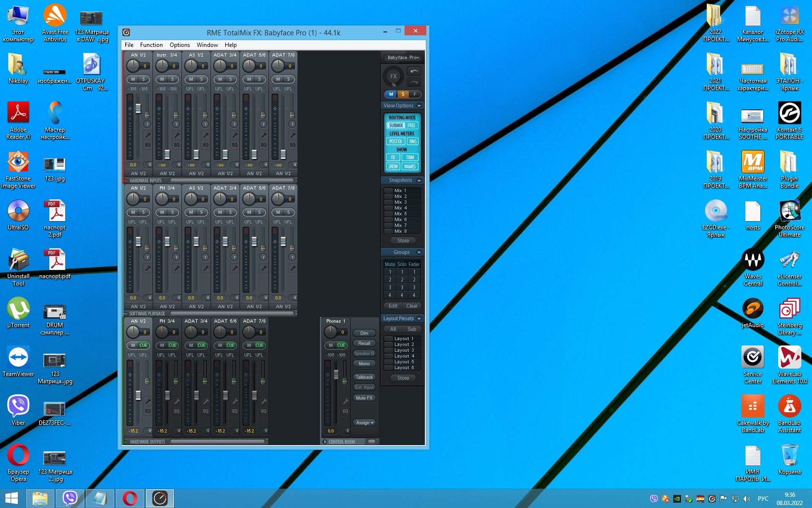This screenshot has height=508, width=812.
Task: Switch routing mode to FREE
Action: 411,125
